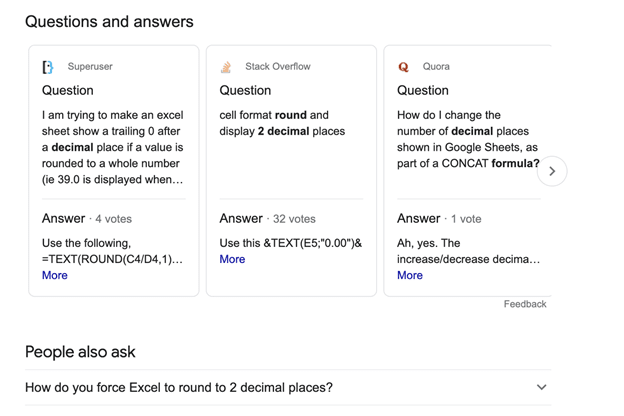Click the Questions and answers heading

(x=109, y=21)
